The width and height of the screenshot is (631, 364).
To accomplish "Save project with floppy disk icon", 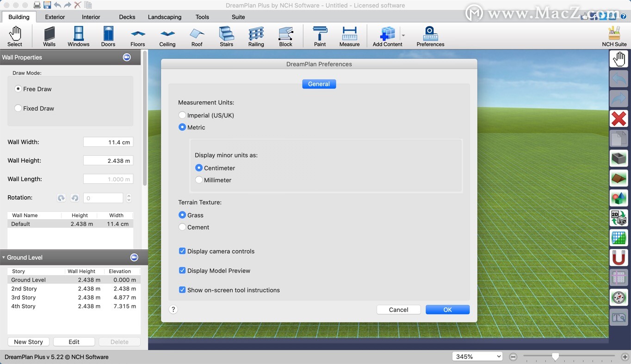I will click(47, 5).
